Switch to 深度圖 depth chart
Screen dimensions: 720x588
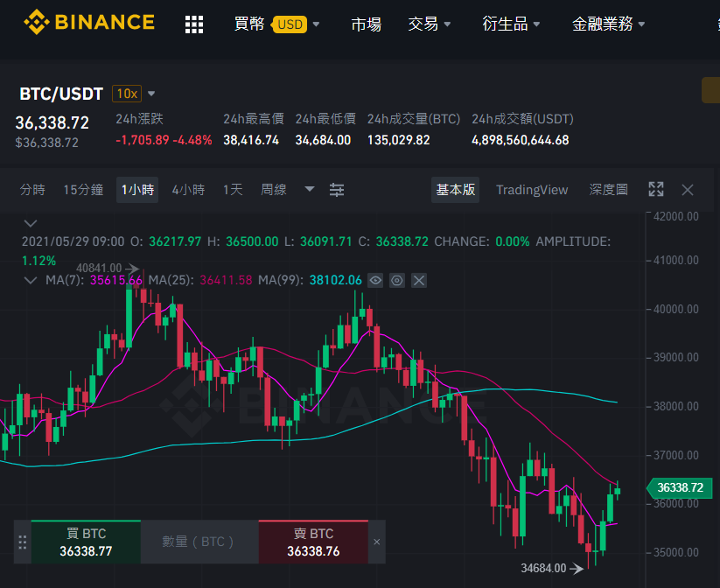(608, 190)
